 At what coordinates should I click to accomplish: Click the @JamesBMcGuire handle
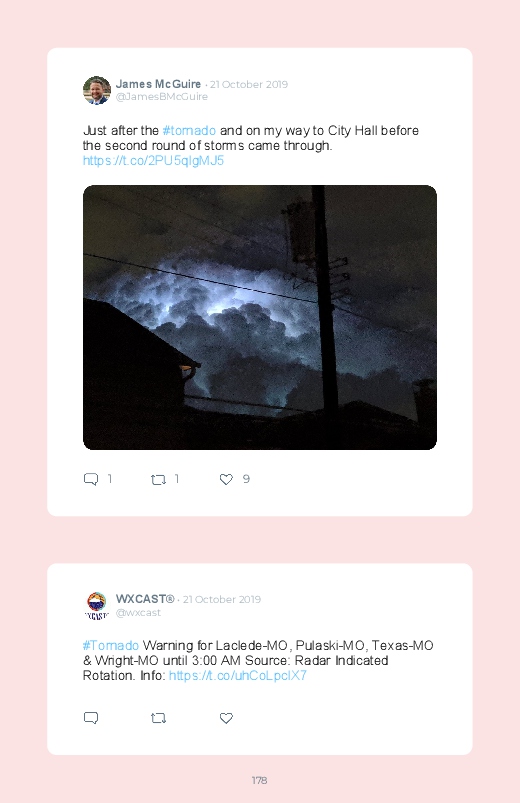162,97
